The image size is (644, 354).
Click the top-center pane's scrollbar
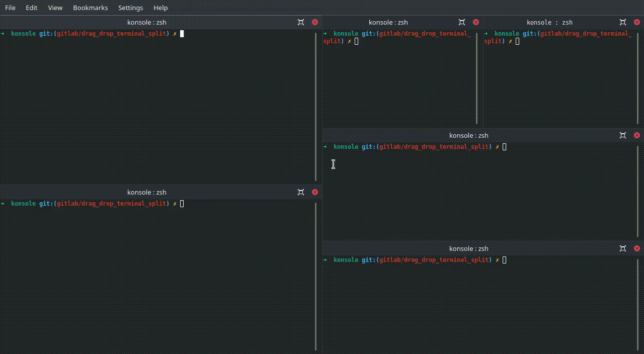point(477,78)
